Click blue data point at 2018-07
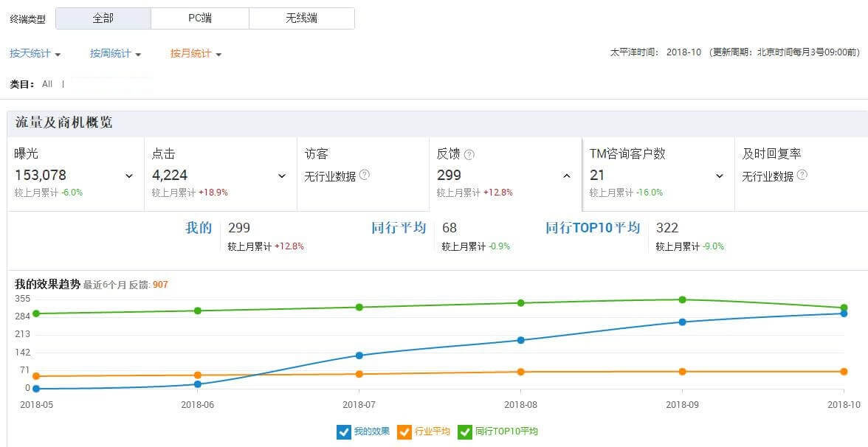 pyautogui.click(x=359, y=356)
